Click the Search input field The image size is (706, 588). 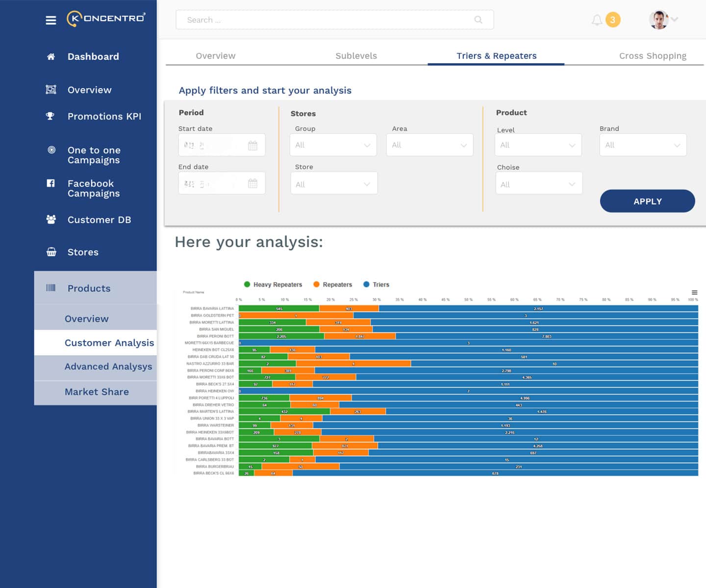click(x=335, y=20)
